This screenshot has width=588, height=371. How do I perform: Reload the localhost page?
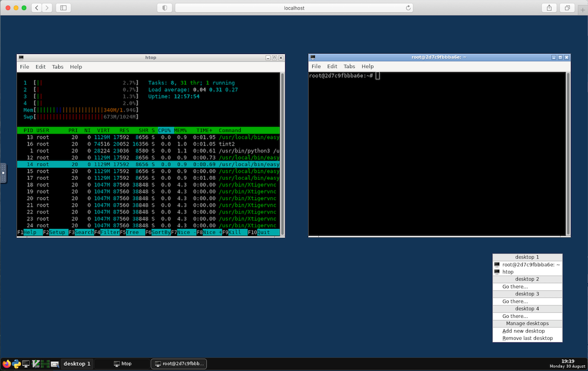[408, 8]
